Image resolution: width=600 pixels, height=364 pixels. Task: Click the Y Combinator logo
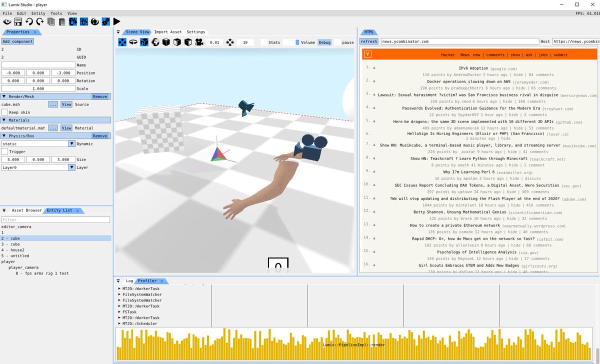[367, 54]
